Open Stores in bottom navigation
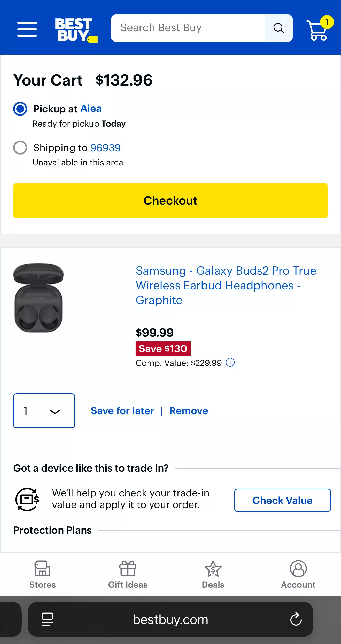 (42, 575)
